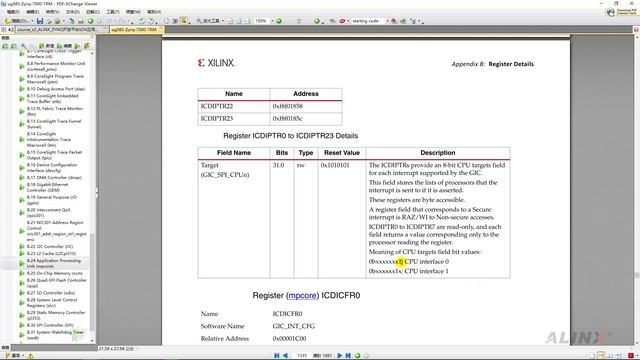640x360 pixels.
Task: Open the zoom percentage dropdown arrow
Action: [x=272, y=21]
